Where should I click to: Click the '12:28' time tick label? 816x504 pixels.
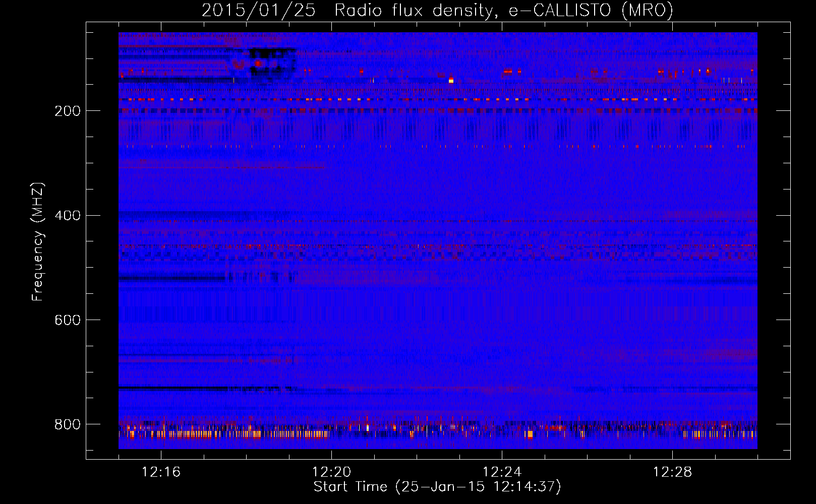672,472
